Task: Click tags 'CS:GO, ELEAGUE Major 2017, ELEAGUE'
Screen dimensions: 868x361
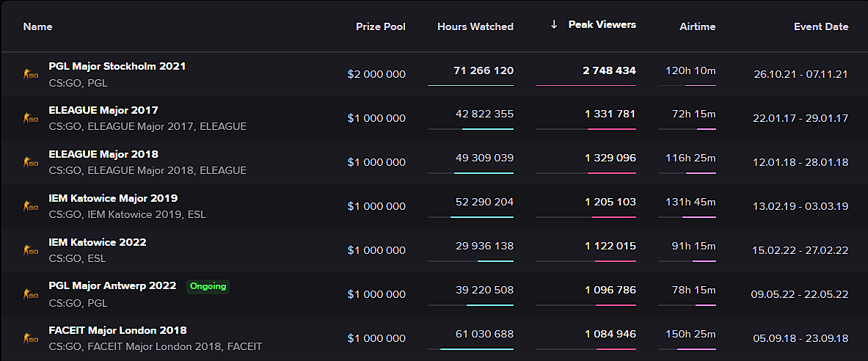Action: point(147,127)
